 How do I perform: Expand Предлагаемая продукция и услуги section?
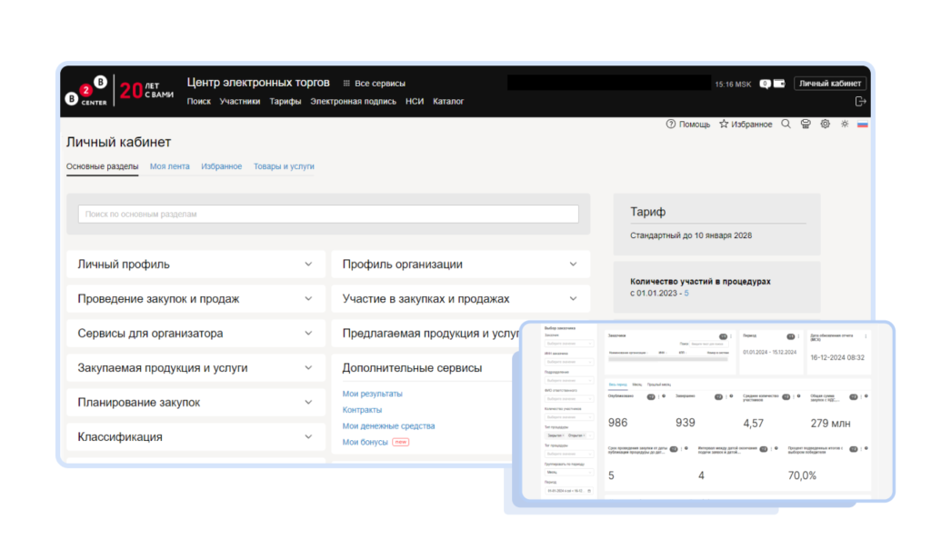coord(425,333)
